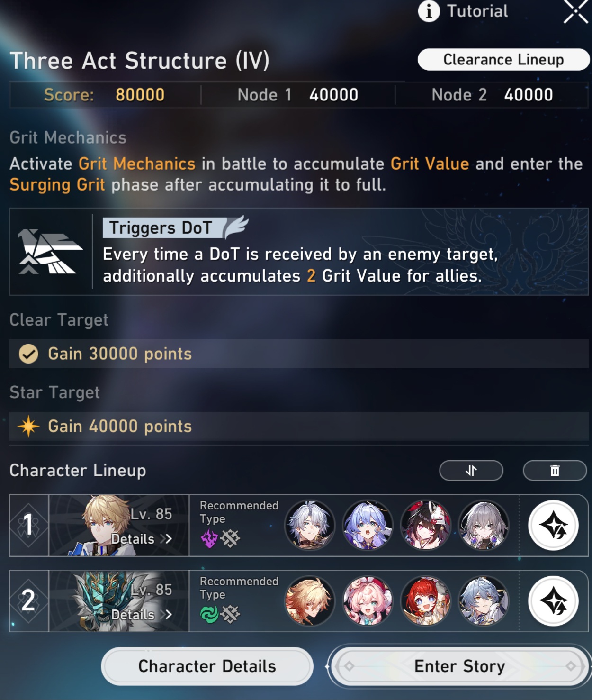The width and height of the screenshot is (592, 700).
Task: Expand Details for the team 2 boss
Action: pyautogui.click(x=141, y=615)
